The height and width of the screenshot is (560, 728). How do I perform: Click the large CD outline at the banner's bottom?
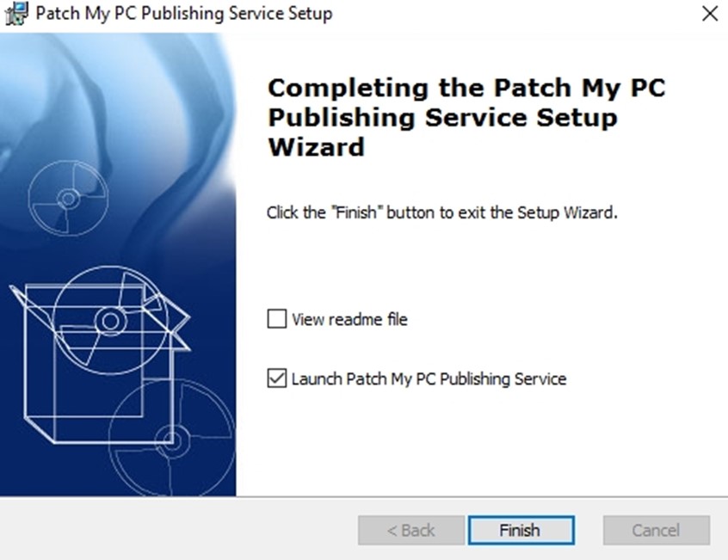(x=172, y=438)
